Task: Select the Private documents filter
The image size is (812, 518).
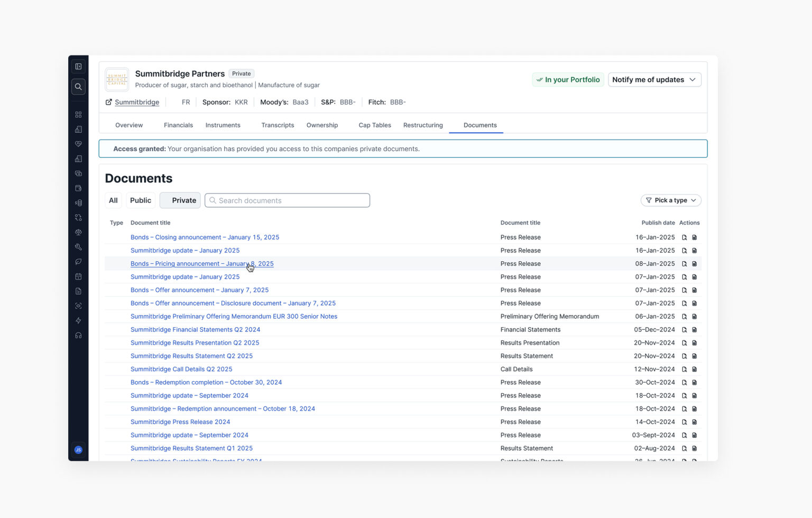Action: tap(180, 200)
